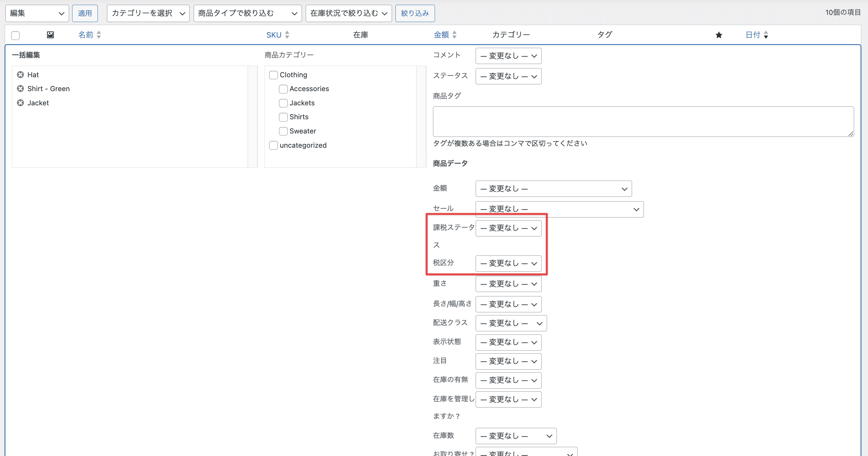The height and width of the screenshot is (456, 868).
Task: Remove Jacket from bulk edit list
Action: [20, 103]
